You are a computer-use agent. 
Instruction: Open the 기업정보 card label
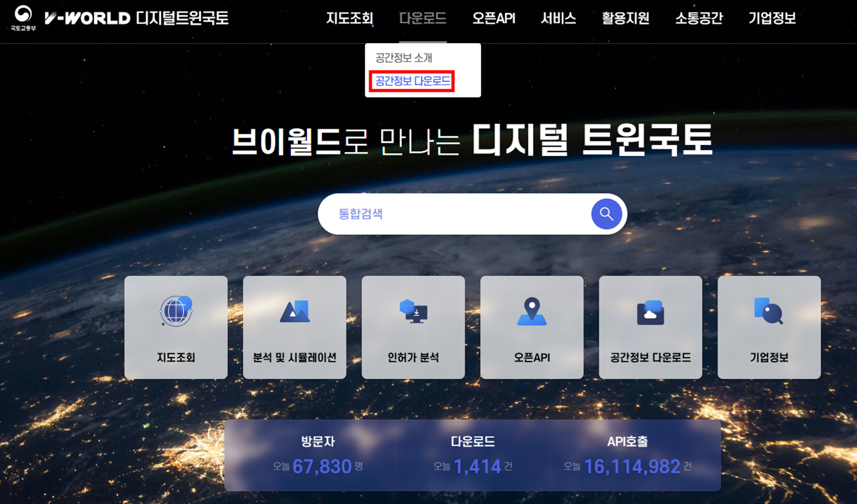point(769,357)
